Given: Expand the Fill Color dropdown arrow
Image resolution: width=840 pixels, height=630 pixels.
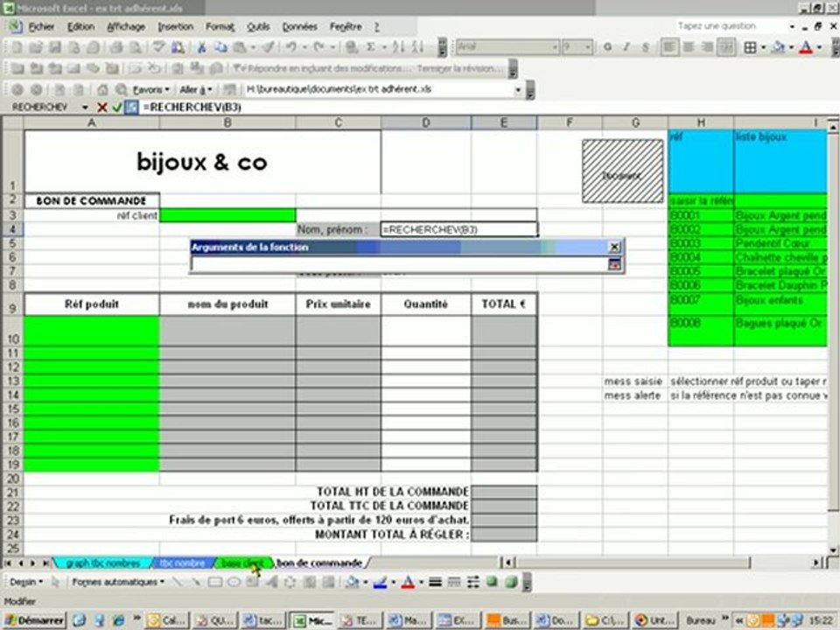Looking at the screenshot, I should 791,47.
